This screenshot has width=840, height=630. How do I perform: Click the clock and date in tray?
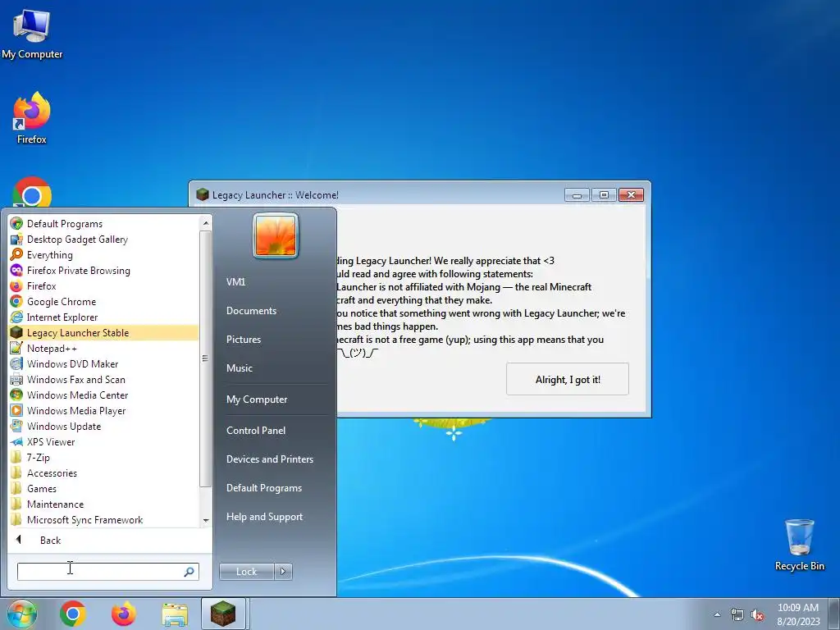click(x=798, y=614)
